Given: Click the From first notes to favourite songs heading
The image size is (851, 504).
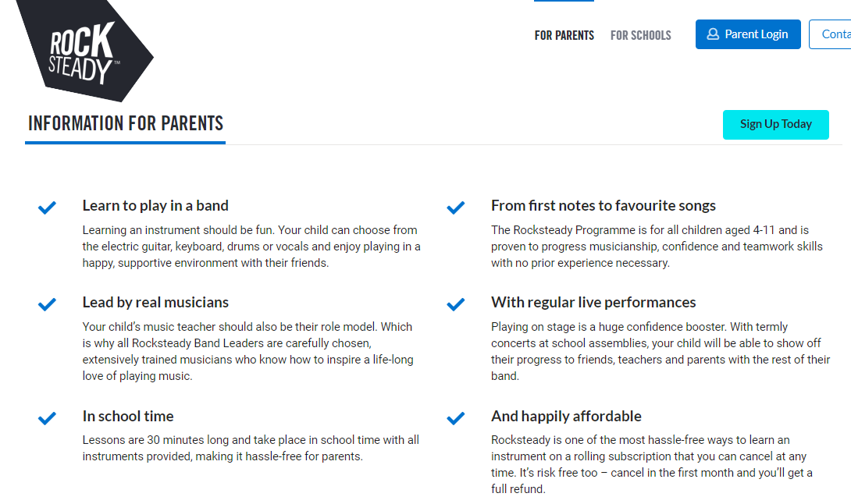Looking at the screenshot, I should point(603,206).
